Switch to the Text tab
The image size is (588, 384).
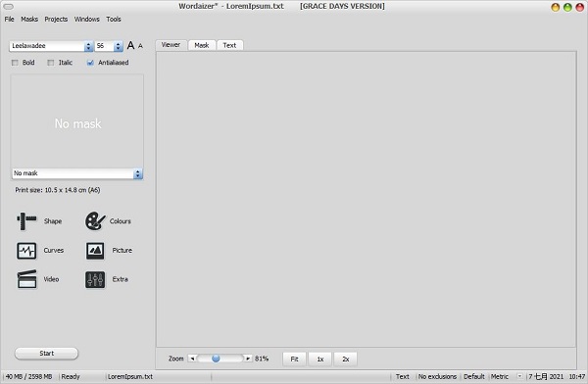click(229, 45)
